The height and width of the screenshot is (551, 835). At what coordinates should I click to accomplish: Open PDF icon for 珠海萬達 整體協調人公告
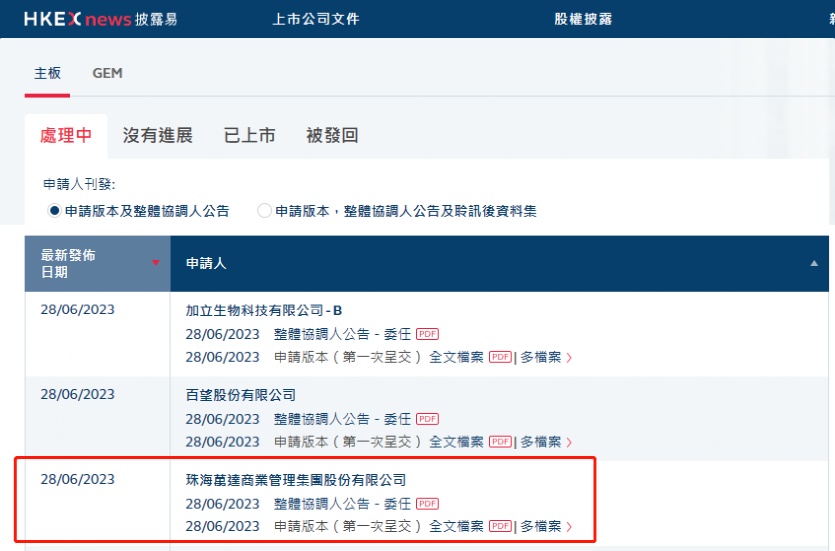click(427, 503)
